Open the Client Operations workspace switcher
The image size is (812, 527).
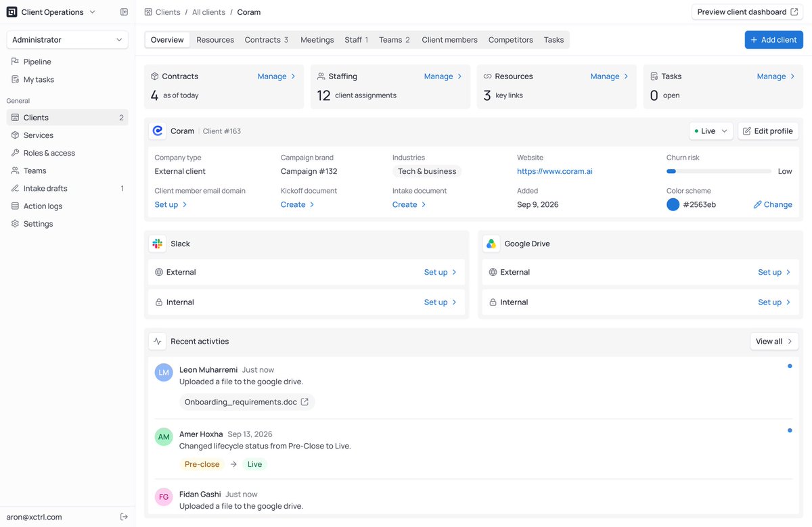pyautogui.click(x=51, y=12)
